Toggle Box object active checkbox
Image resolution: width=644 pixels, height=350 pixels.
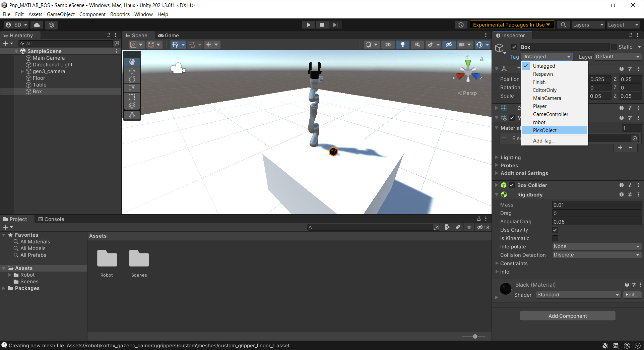pyautogui.click(x=514, y=47)
